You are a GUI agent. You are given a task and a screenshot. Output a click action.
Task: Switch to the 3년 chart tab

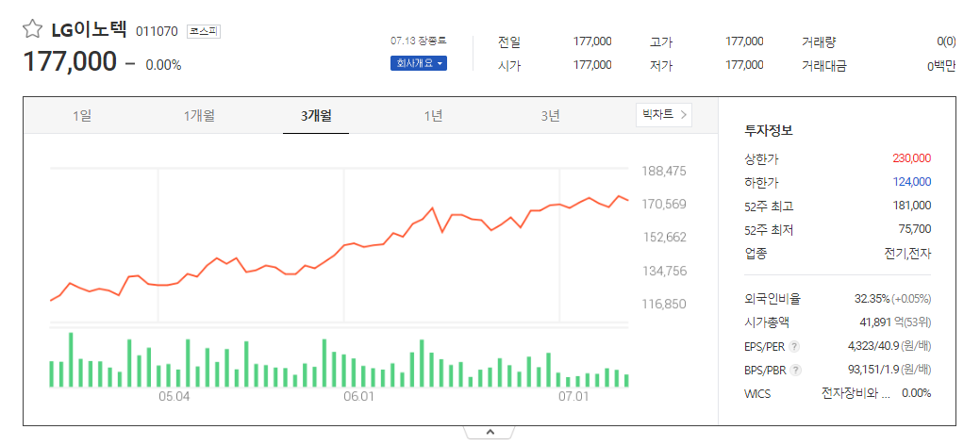click(x=550, y=116)
